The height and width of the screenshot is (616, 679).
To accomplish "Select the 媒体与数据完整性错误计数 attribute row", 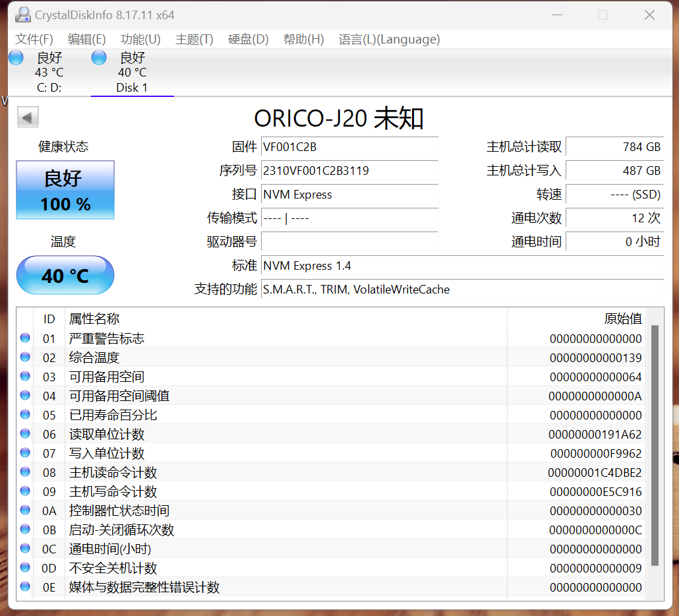I will 332,587.
